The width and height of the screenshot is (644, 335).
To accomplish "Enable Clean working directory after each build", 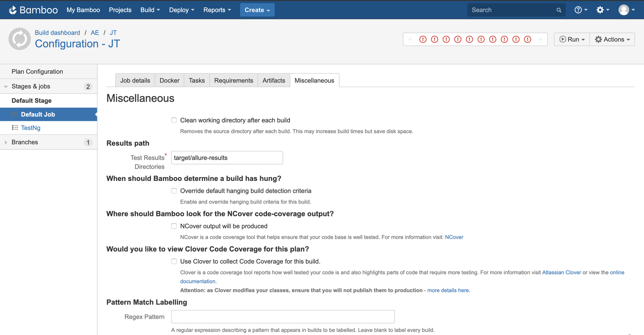I will (174, 120).
